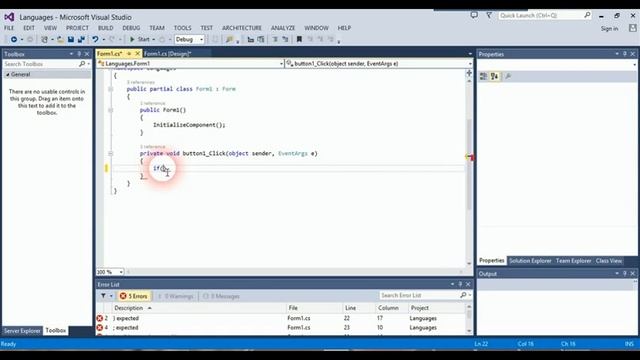
Task: Click the Quick Launch search field
Action: tap(545, 16)
